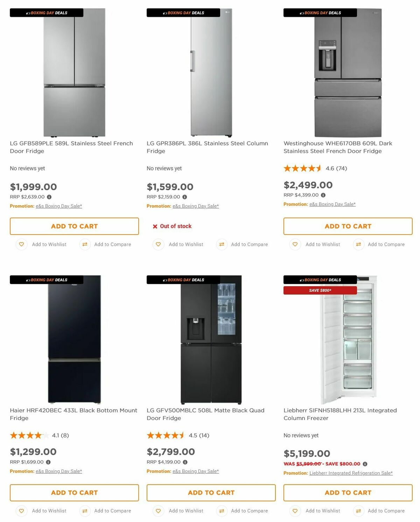This screenshot has height=522, width=420.
Task: Add Liebherr SIFNH5188LHH freezer to cart
Action: click(348, 493)
